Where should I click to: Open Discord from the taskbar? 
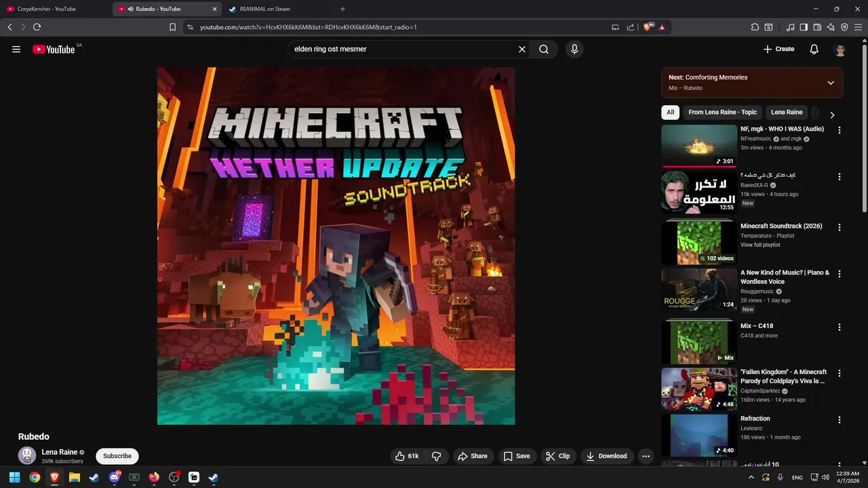point(114,477)
